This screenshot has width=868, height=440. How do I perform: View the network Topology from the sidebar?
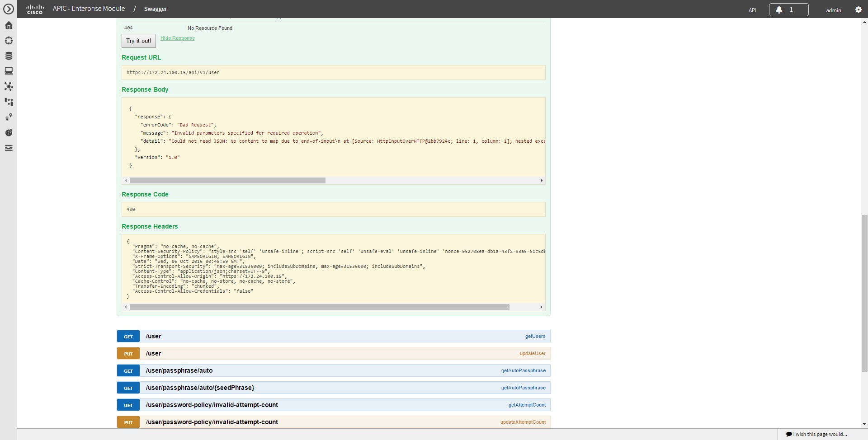point(9,86)
